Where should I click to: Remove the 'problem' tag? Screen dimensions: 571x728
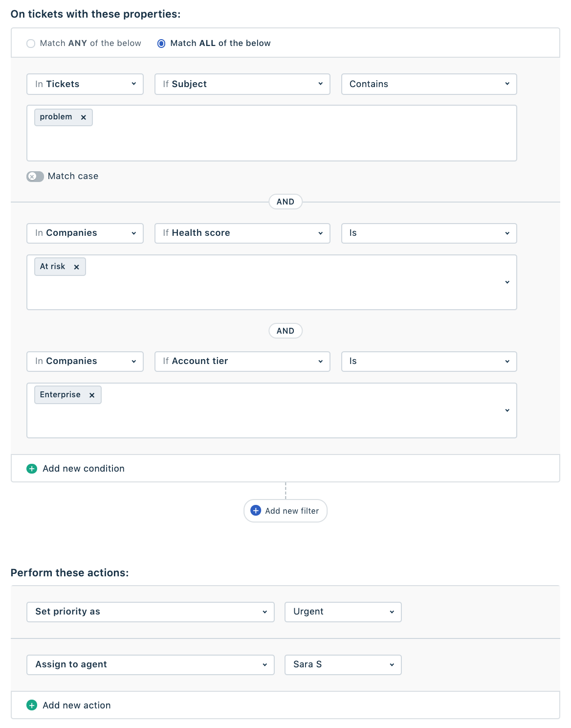(x=84, y=117)
